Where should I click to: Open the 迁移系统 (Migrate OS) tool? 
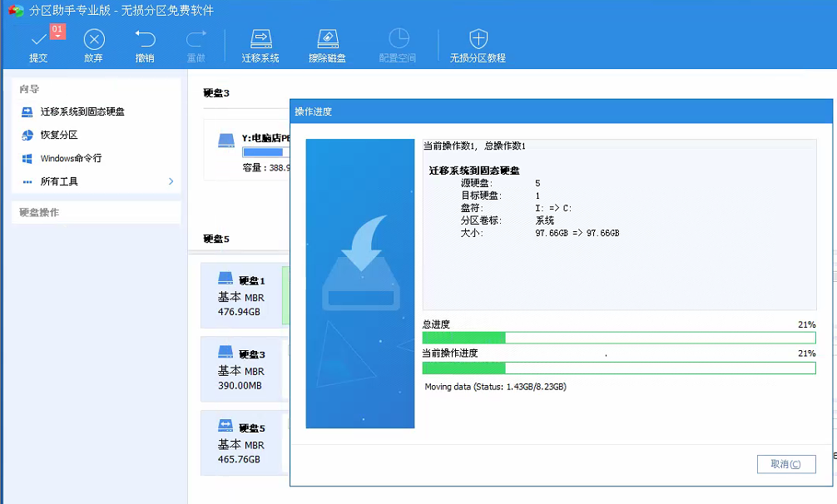[260, 39]
